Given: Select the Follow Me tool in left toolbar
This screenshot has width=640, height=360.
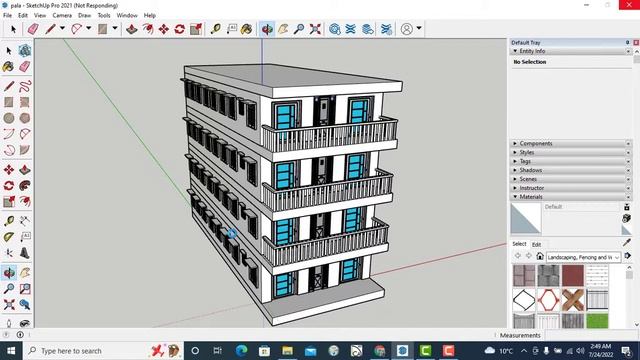Looking at the screenshot, I should coord(25,185).
